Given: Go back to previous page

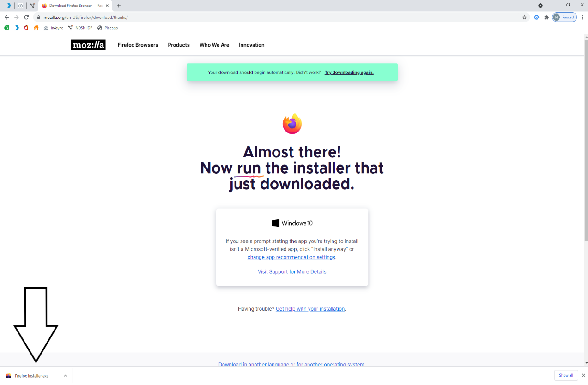Looking at the screenshot, I should [6, 17].
